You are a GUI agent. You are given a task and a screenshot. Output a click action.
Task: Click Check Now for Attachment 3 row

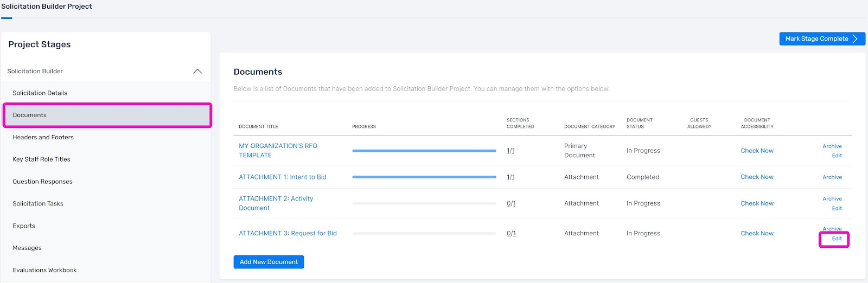757,233
